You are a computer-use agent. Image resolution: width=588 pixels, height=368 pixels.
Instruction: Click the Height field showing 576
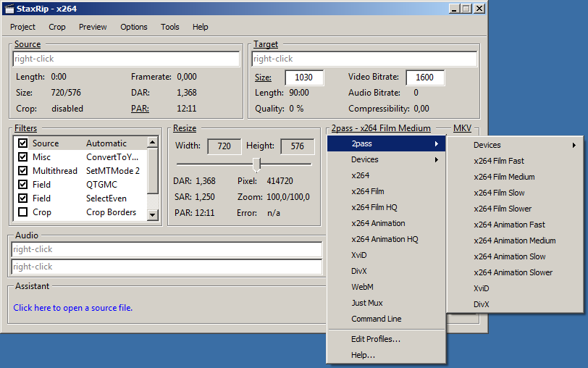[298, 146]
